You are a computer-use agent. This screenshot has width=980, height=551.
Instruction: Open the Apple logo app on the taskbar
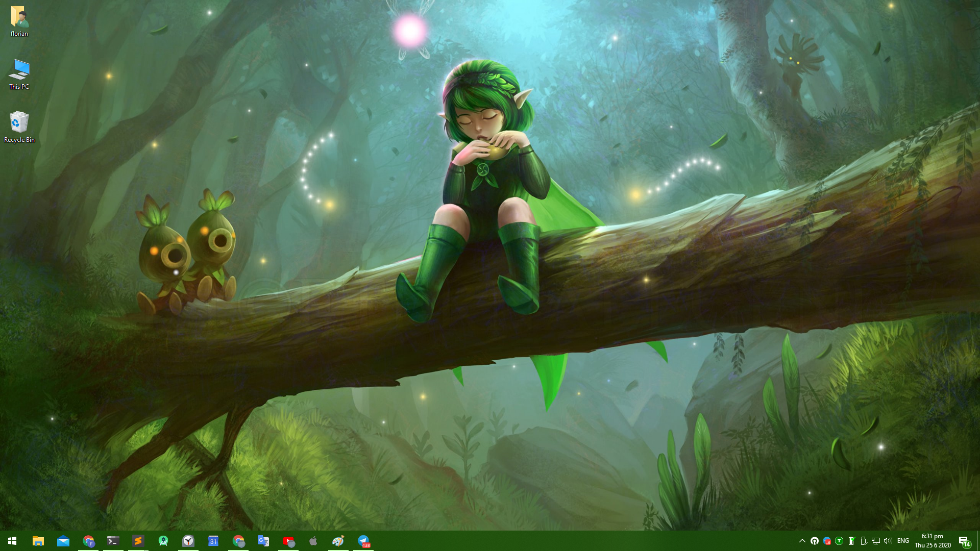tap(313, 541)
